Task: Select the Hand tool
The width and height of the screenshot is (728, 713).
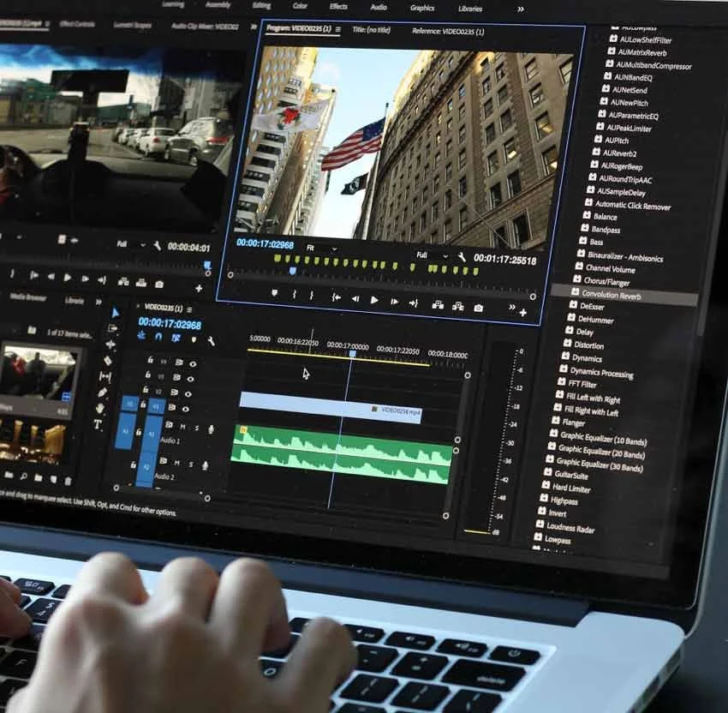Action: [100, 408]
